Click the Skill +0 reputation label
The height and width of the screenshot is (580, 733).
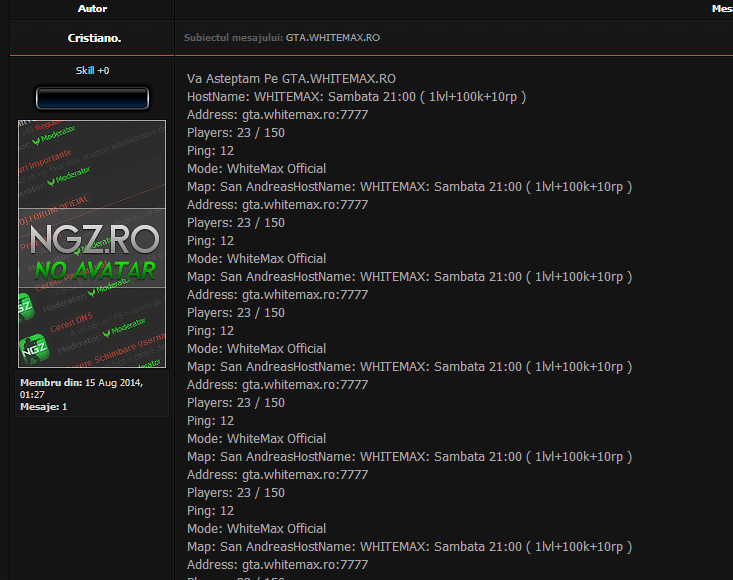pyautogui.click(x=92, y=71)
